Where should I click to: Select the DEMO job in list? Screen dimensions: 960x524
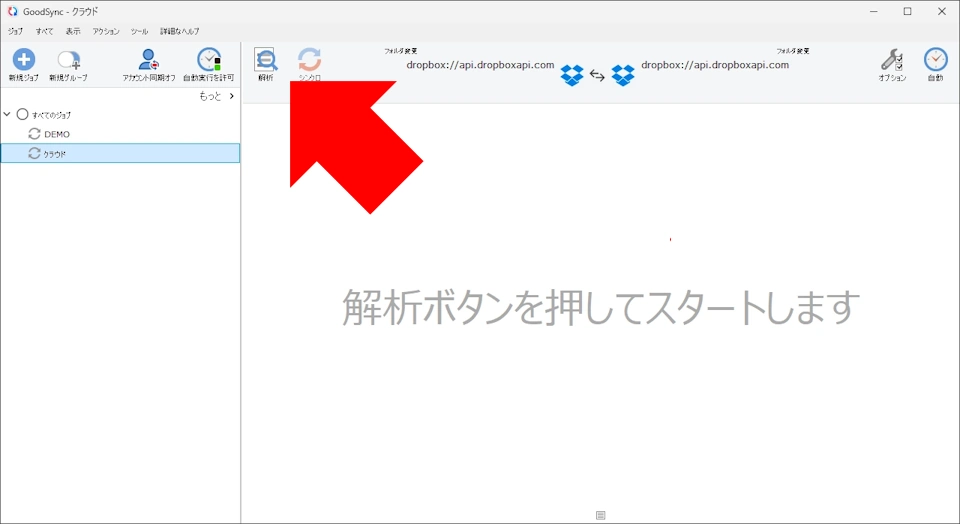click(x=57, y=134)
